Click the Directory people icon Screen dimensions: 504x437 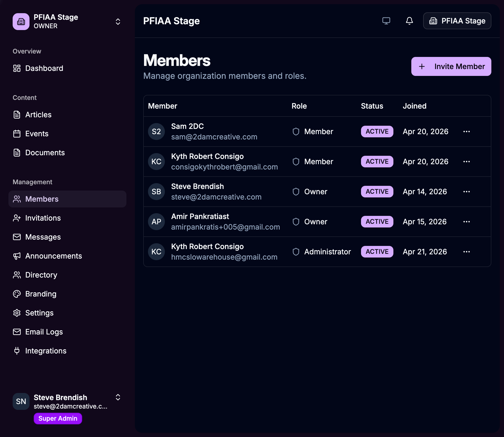pyautogui.click(x=17, y=275)
